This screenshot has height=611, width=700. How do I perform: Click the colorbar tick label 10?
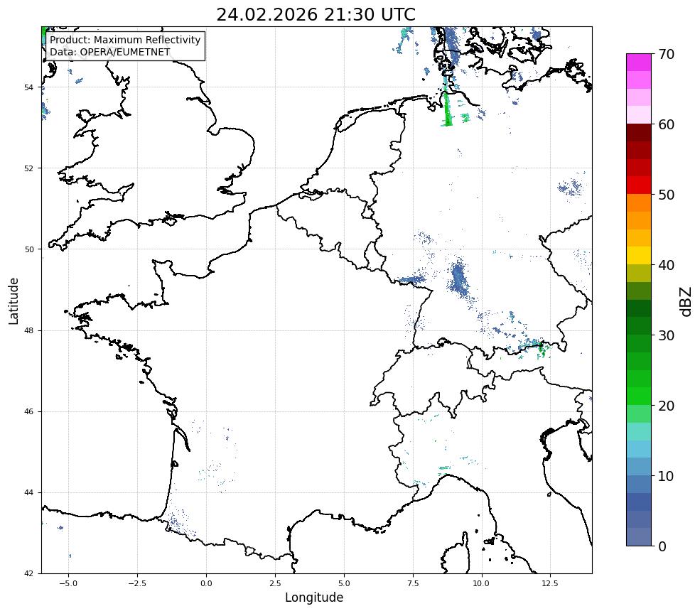[666, 476]
